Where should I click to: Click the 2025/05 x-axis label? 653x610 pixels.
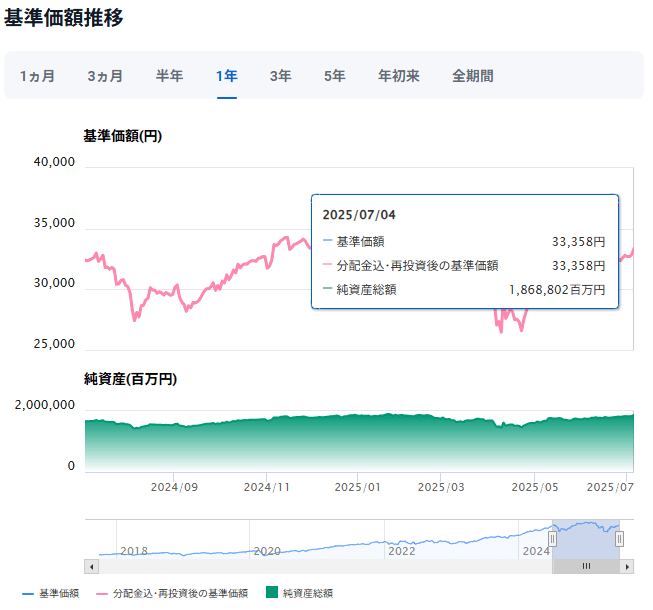point(535,487)
